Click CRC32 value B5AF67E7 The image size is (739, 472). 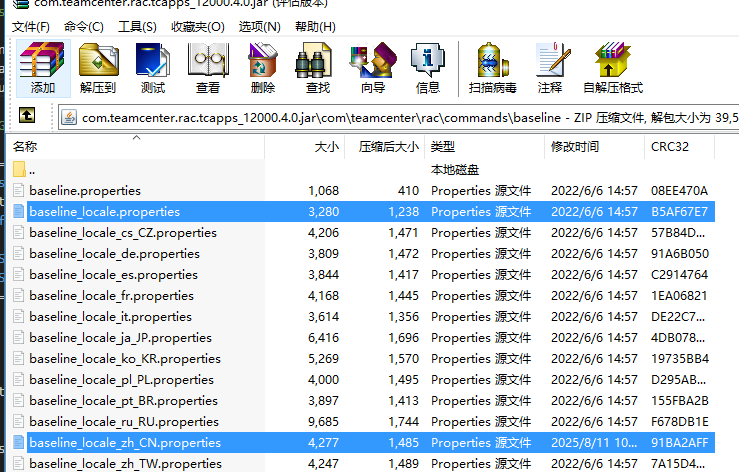[x=680, y=212]
